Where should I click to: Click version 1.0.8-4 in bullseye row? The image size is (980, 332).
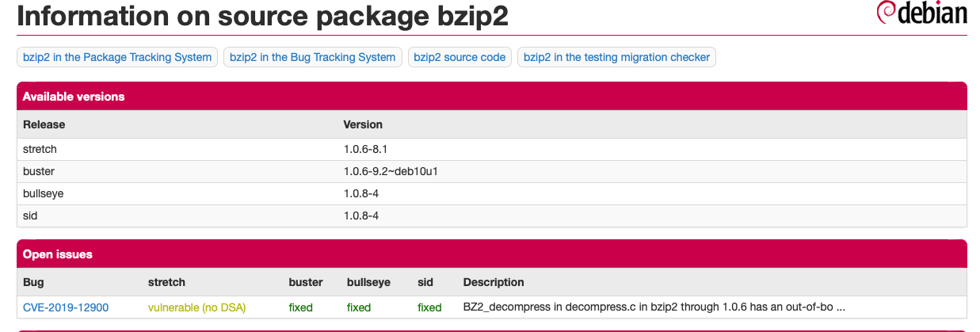(360, 193)
